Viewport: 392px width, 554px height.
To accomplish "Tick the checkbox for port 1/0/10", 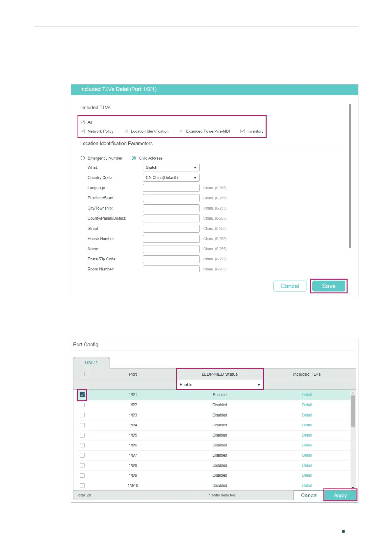I will click(x=82, y=486).
